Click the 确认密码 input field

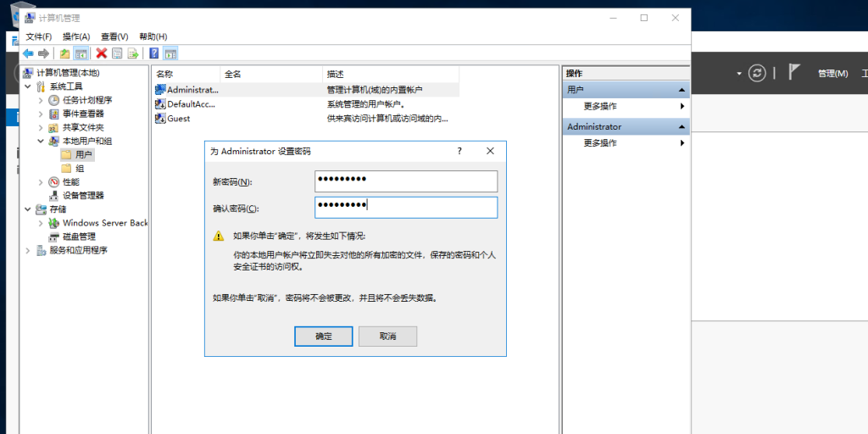(406, 207)
